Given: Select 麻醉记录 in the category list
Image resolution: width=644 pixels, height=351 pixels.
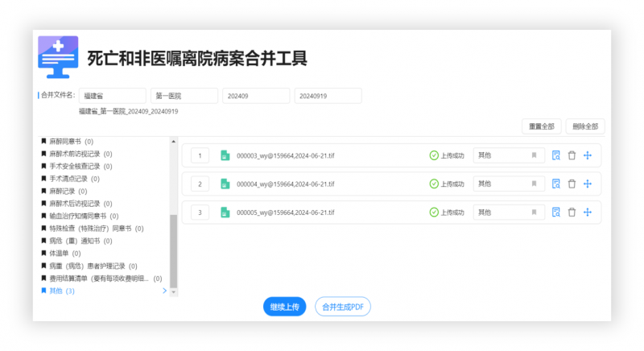Looking at the screenshot, I should pyautogui.click(x=62, y=191).
